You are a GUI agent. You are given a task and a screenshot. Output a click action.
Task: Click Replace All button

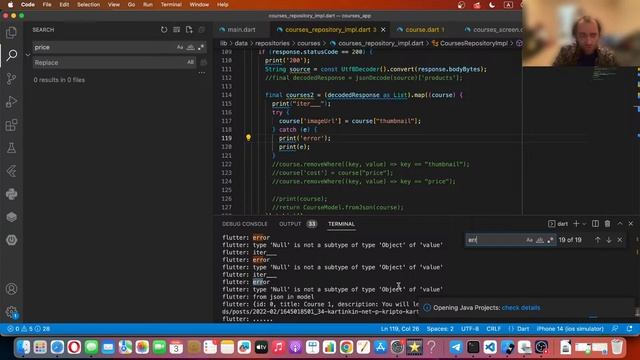[x=203, y=62]
